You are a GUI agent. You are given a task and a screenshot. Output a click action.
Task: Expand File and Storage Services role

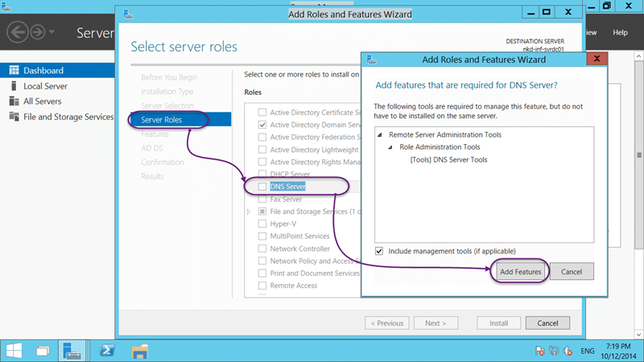click(249, 212)
